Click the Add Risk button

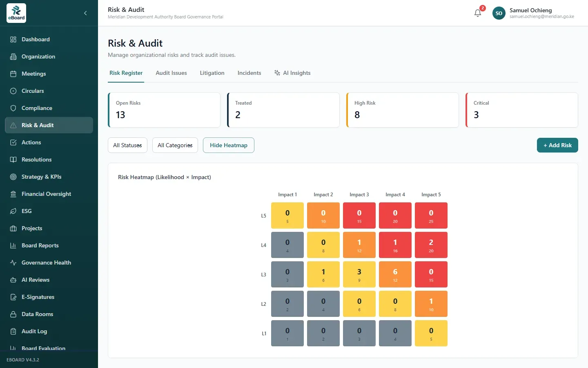[x=557, y=145]
